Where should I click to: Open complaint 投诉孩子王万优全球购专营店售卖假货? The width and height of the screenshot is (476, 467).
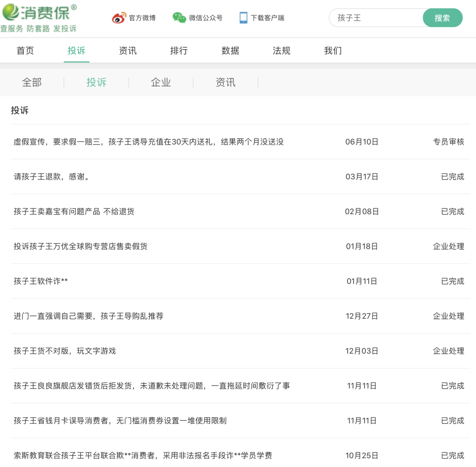coord(81,246)
